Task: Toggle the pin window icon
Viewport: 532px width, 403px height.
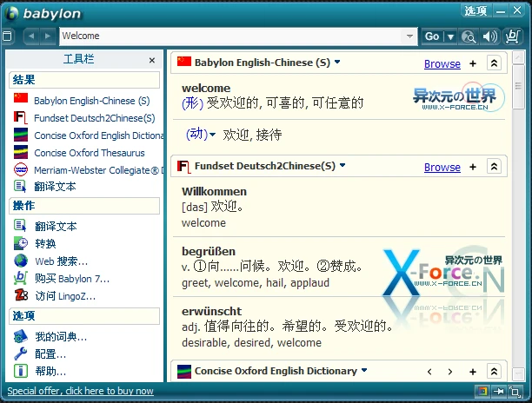Action: [x=499, y=392]
